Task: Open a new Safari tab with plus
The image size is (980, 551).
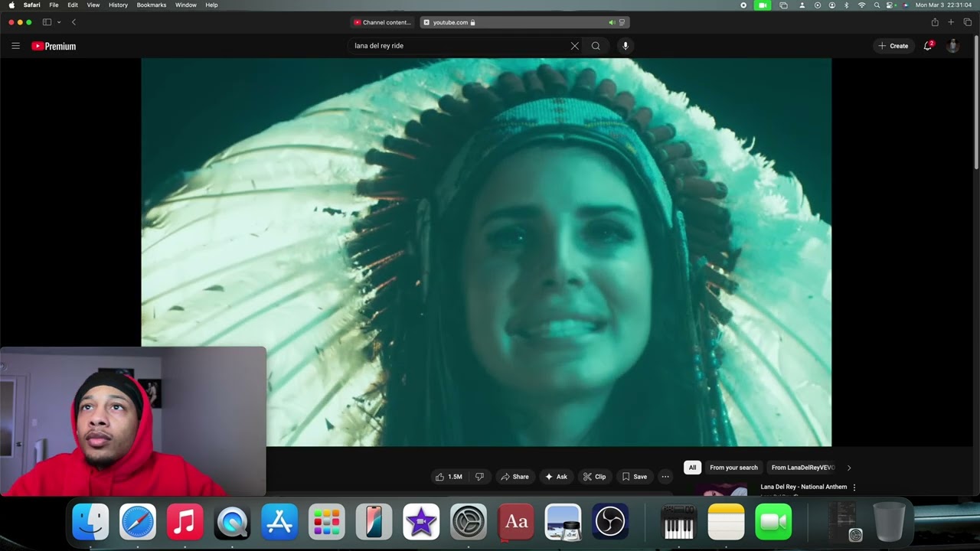Action: pyautogui.click(x=951, y=22)
